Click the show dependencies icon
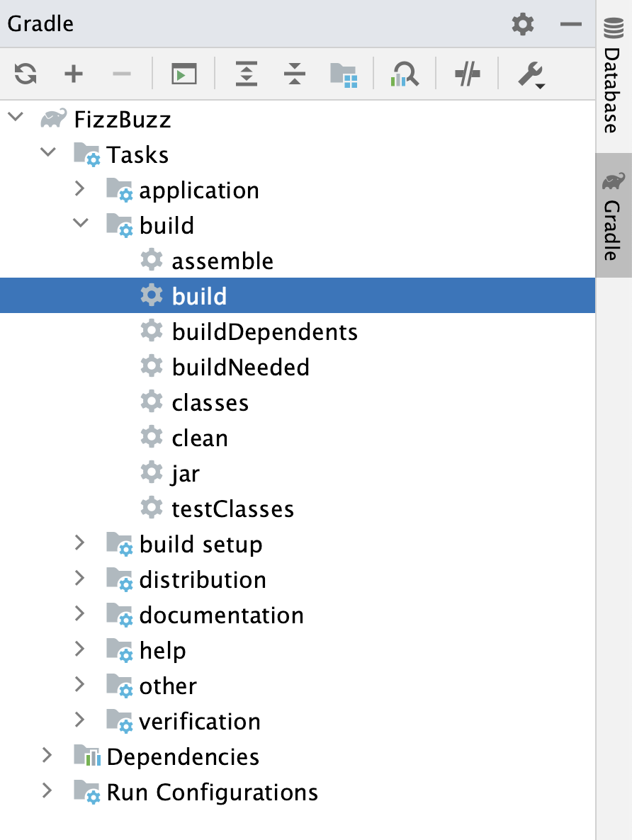Viewport: 632px width, 840px height. (344, 75)
